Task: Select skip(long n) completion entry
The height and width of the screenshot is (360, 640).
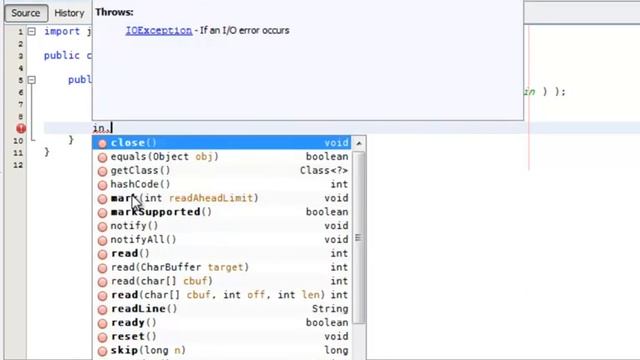Action: pyautogui.click(x=222, y=351)
